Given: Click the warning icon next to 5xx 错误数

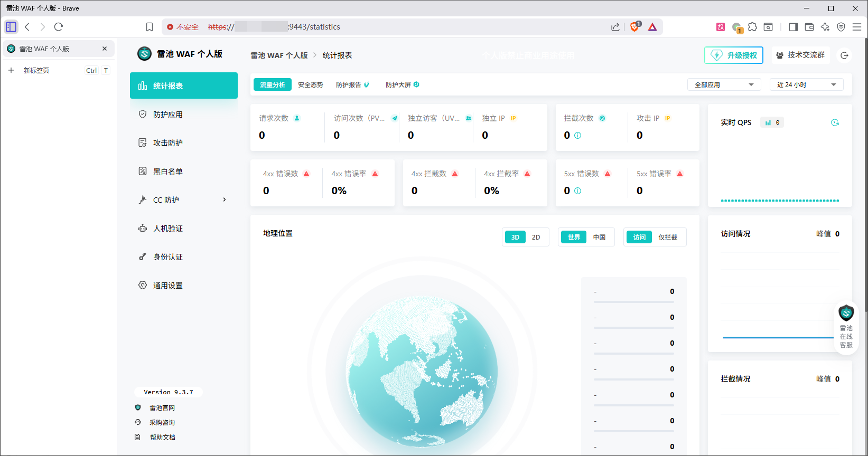Looking at the screenshot, I should [608, 174].
